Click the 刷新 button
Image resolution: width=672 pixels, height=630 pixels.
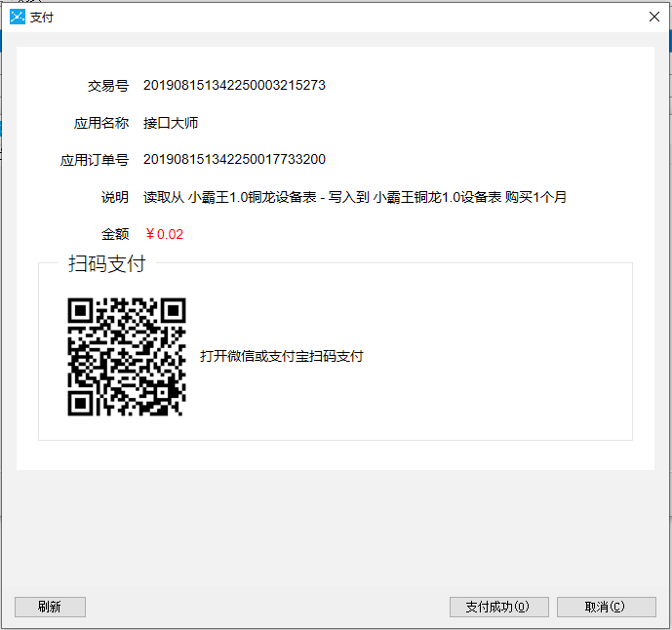coord(50,607)
